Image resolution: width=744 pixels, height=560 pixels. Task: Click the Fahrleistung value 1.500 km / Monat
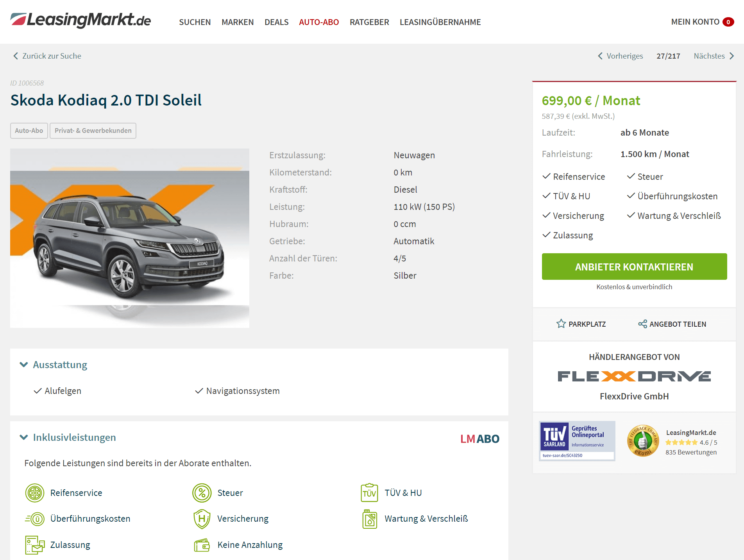click(655, 154)
